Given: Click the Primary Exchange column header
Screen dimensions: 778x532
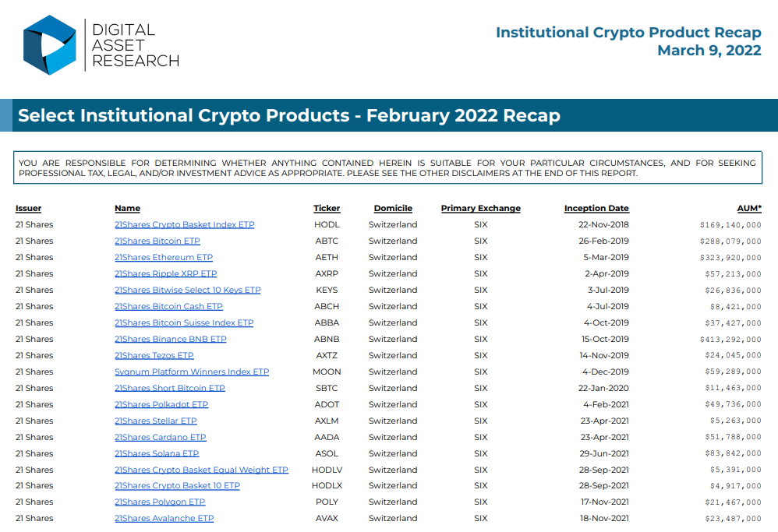Looking at the screenshot, I should 481,208.
